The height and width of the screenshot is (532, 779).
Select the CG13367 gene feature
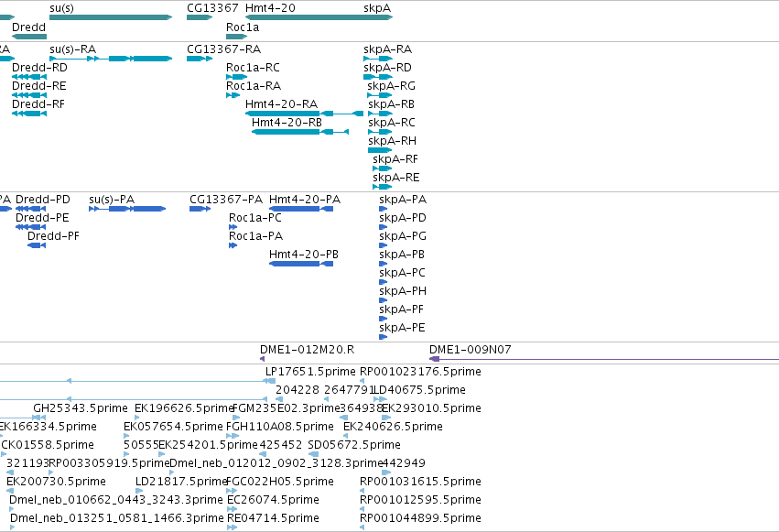[200, 17]
